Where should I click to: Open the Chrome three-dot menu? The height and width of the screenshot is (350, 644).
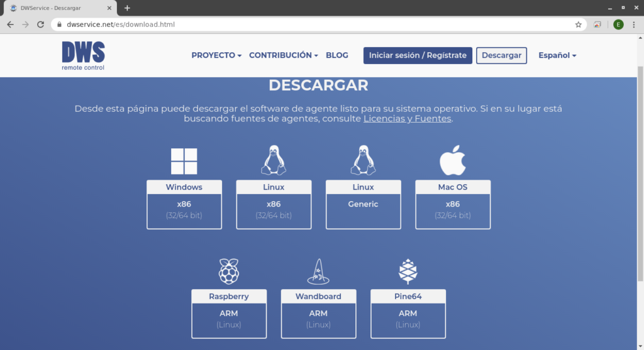[634, 25]
